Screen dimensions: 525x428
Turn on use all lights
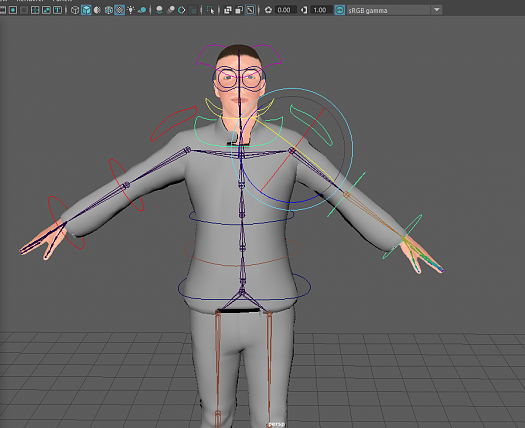click(131, 10)
